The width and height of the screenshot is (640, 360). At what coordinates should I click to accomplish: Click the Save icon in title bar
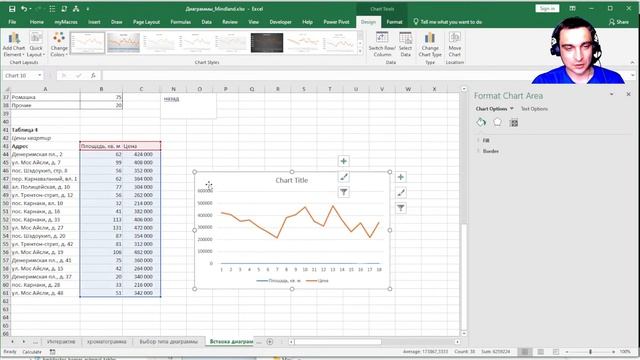click(x=12, y=9)
